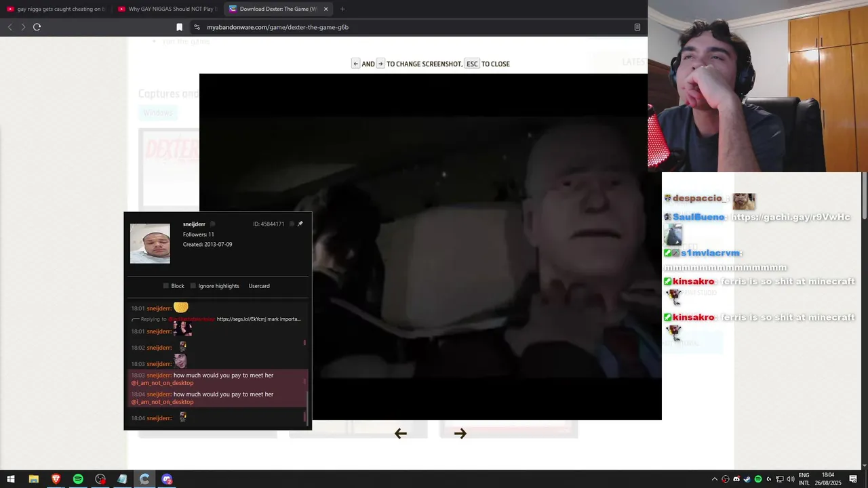Click the sneijderr profile avatar
The height and width of the screenshot is (488, 868).
click(x=150, y=243)
